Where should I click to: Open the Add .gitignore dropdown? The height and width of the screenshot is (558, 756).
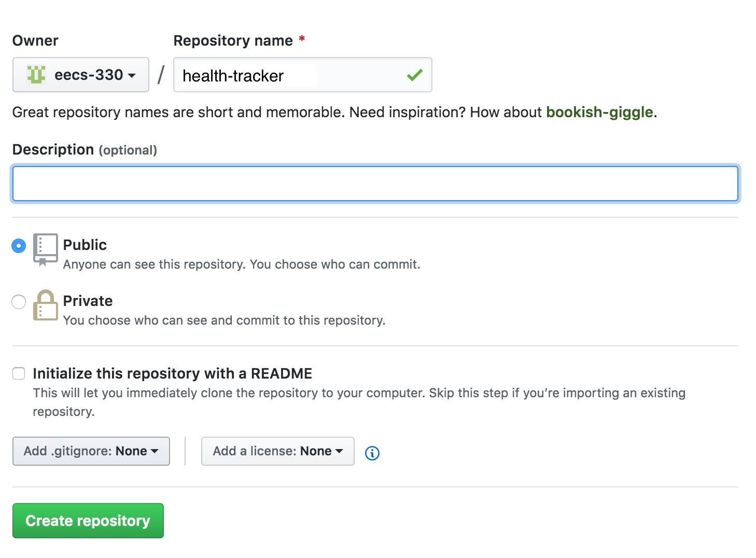91,451
